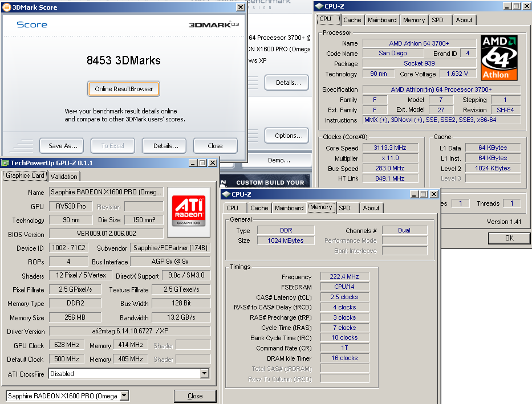Close the Memory CPU-Z window with X
This screenshot has width=532, height=404.
(434, 194)
